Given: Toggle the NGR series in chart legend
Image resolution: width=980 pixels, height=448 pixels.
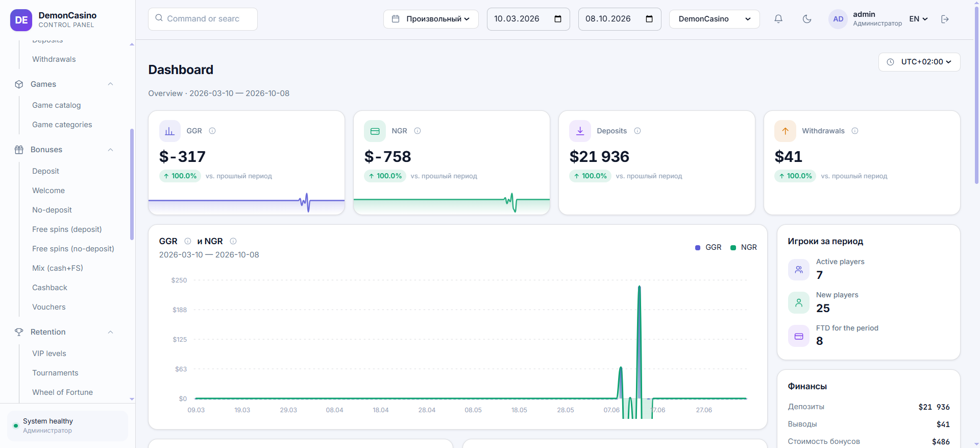Looking at the screenshot, I should [744, 247].
